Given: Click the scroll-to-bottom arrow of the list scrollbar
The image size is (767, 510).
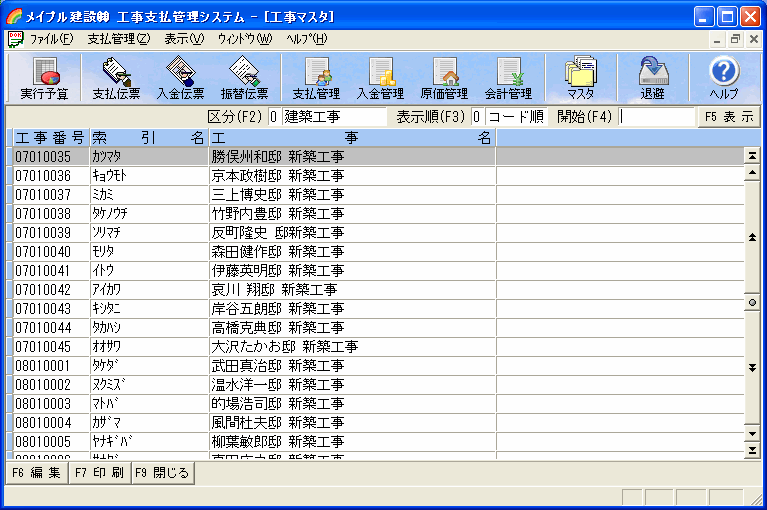Looking at the screenshot, I should (x=752, y=451).
